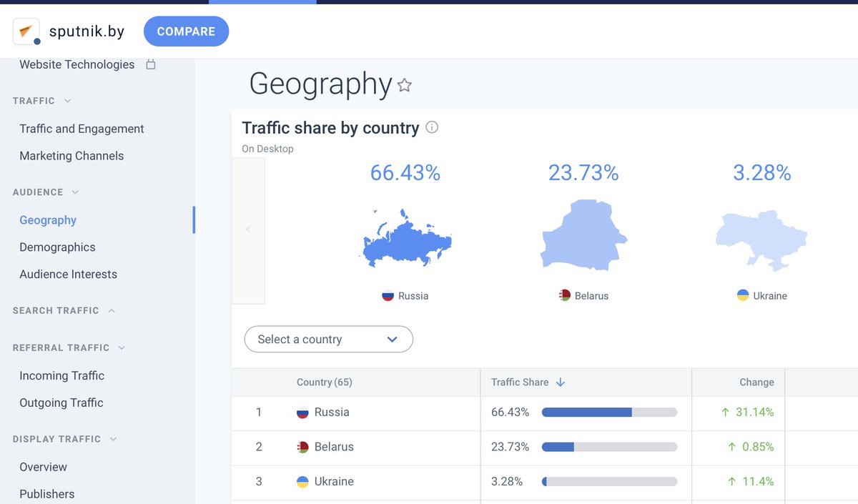This screenshot has height=504, width=858.
Task: Open Website Technologies in sidebar
Action: pyautogui.click(x=77, y=64)
